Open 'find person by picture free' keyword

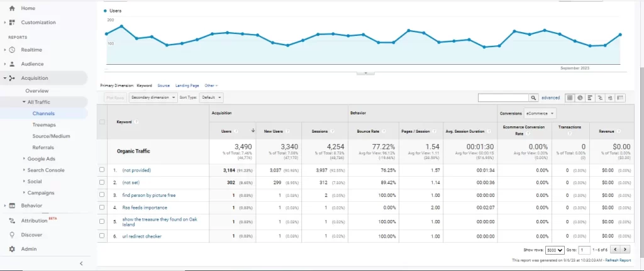click(148, 195)
